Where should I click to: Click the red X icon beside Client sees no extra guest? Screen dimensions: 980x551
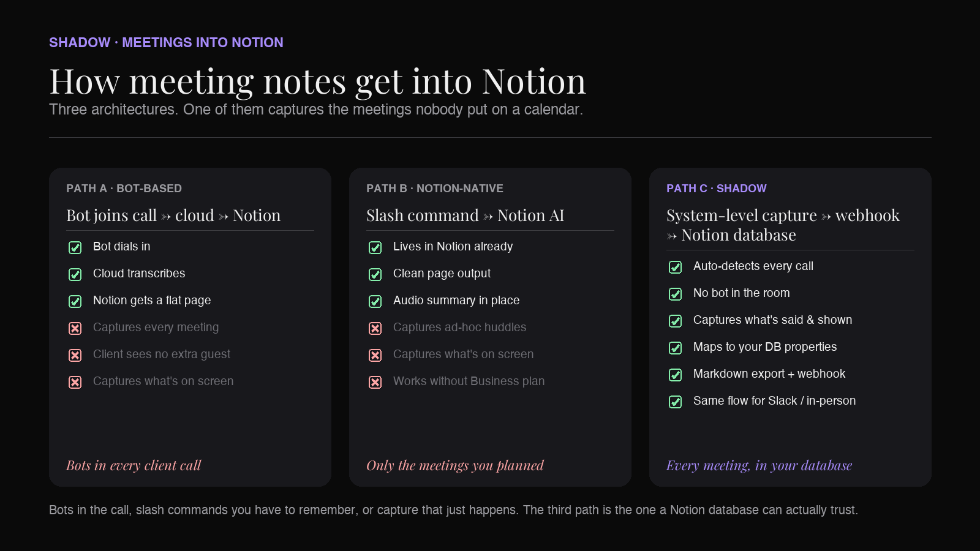click(75, 355)
